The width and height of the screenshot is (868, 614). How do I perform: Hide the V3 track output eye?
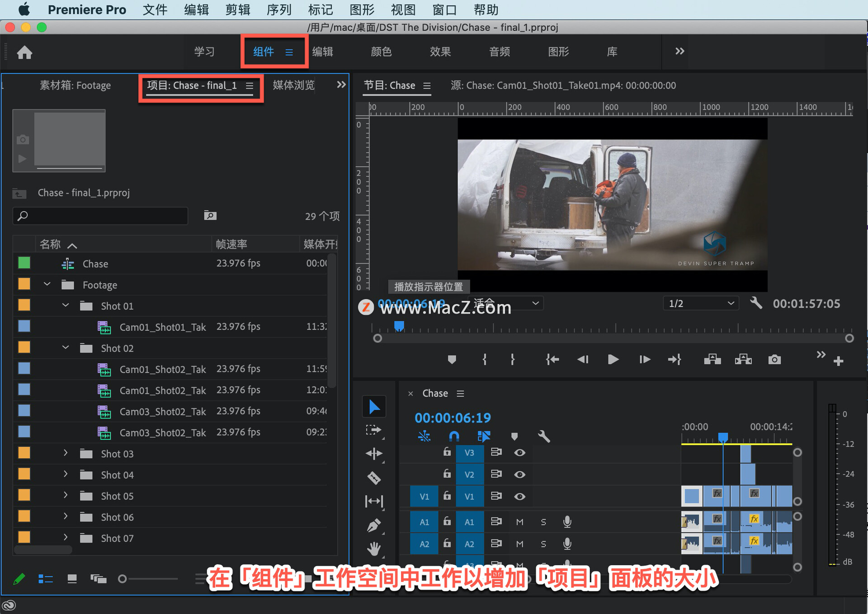520,452
